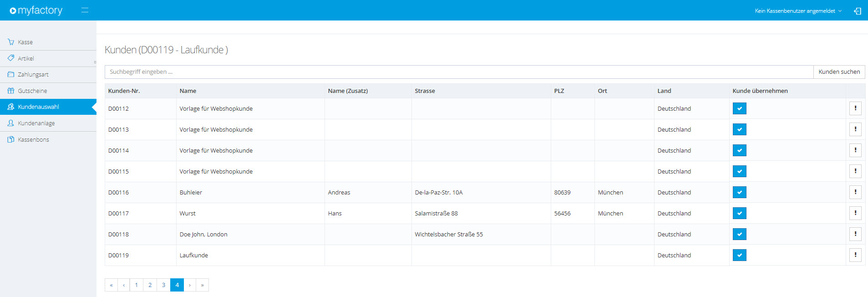Click the additional name Hans
Screen dimensions: 868x297
tap(335, 214)
